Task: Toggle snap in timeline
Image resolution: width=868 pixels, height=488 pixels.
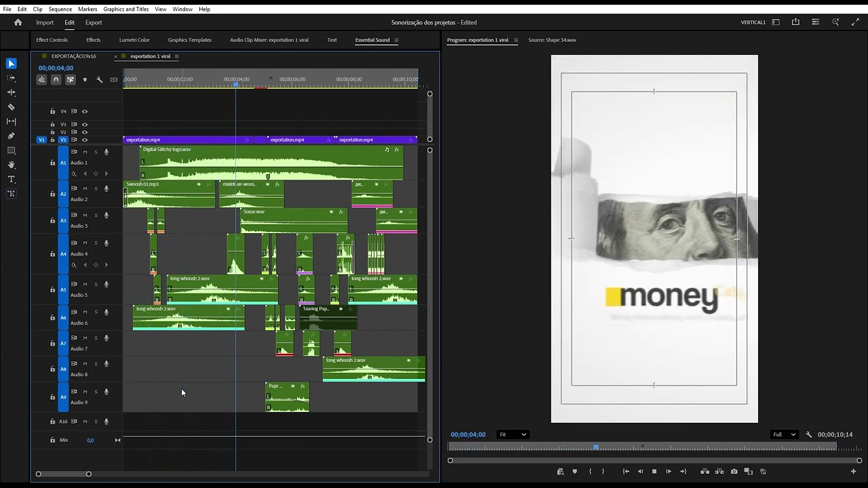Action: pos(56,80)
